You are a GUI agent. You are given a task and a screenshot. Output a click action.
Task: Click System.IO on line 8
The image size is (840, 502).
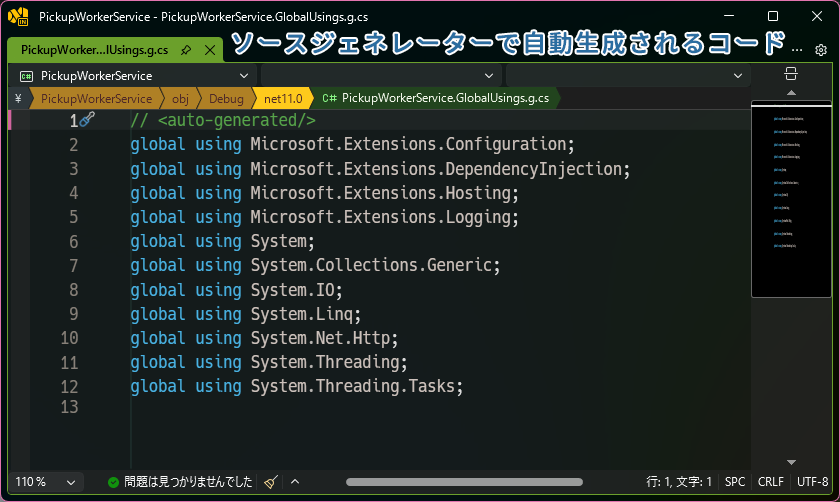[x=292, y=290]
